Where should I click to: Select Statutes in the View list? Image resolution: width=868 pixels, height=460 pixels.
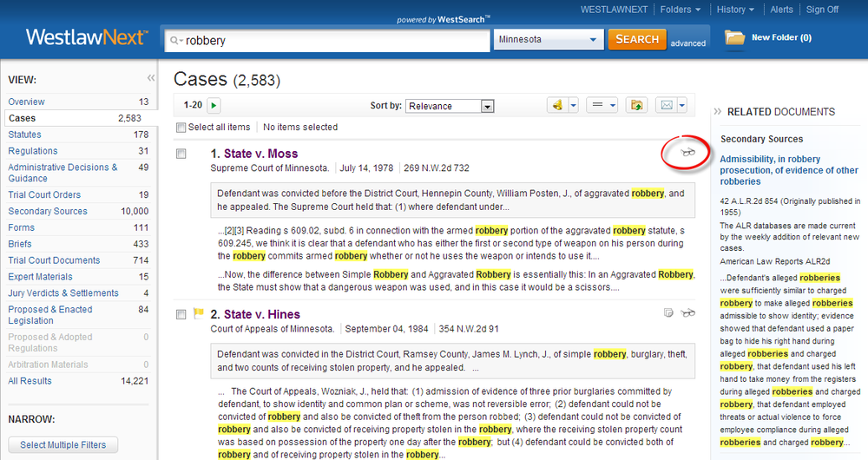24,135
